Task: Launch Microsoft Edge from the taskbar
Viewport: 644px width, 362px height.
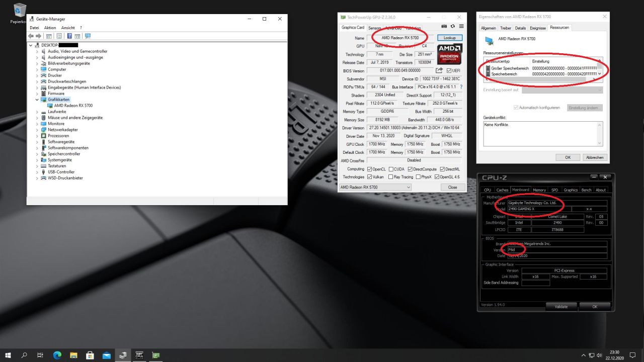Action: (57, 355)
